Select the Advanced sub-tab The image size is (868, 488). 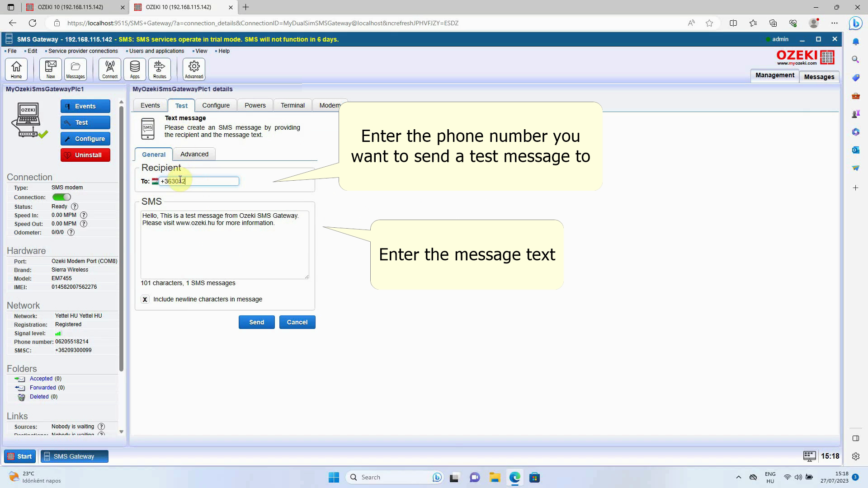tap(194, 154)
